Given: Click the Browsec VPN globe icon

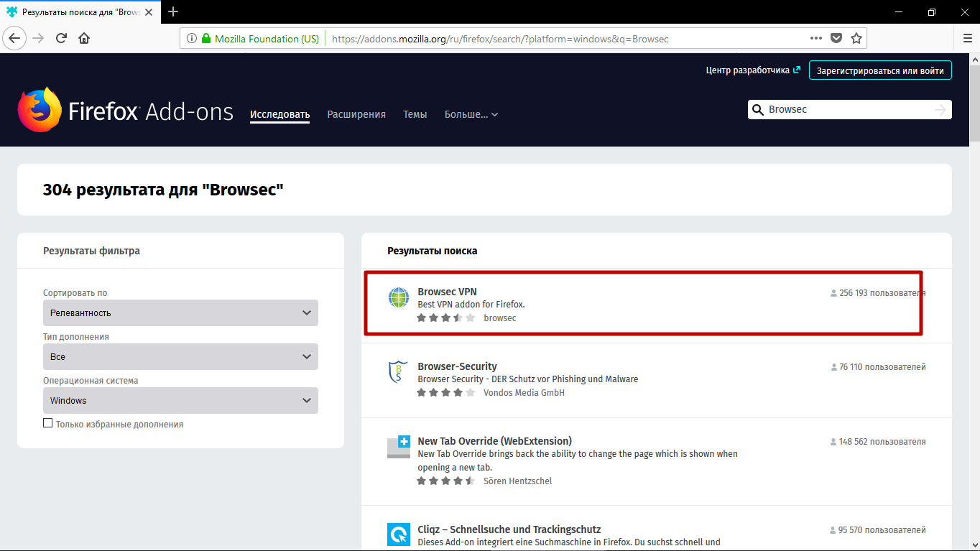Looking at the screenshot, I should (x=399, y=297).
